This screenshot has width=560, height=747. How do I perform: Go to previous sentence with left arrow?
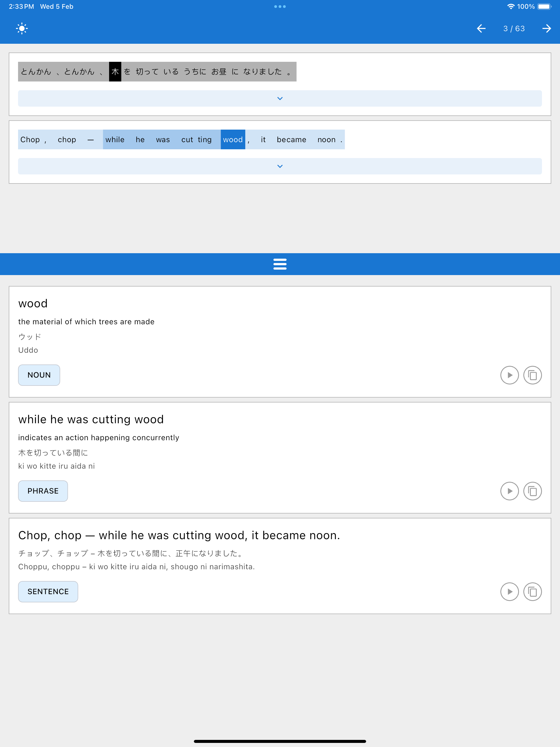pos(481,28)
